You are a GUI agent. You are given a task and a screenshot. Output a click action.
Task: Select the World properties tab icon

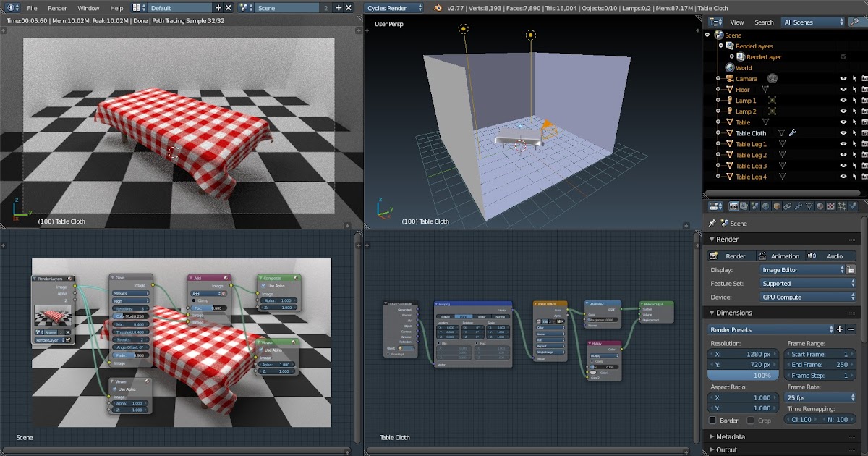coord(766,206)
